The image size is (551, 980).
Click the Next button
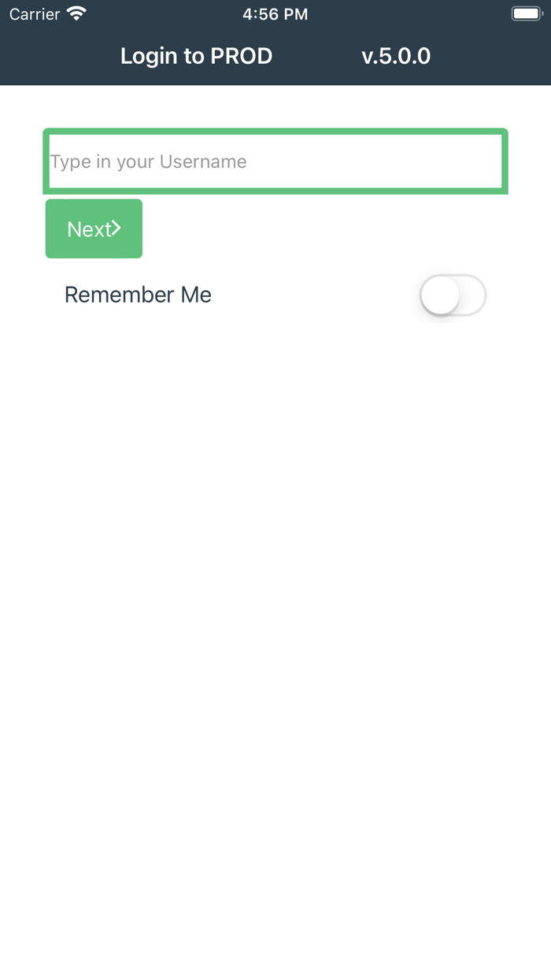[x=94, y=228]
